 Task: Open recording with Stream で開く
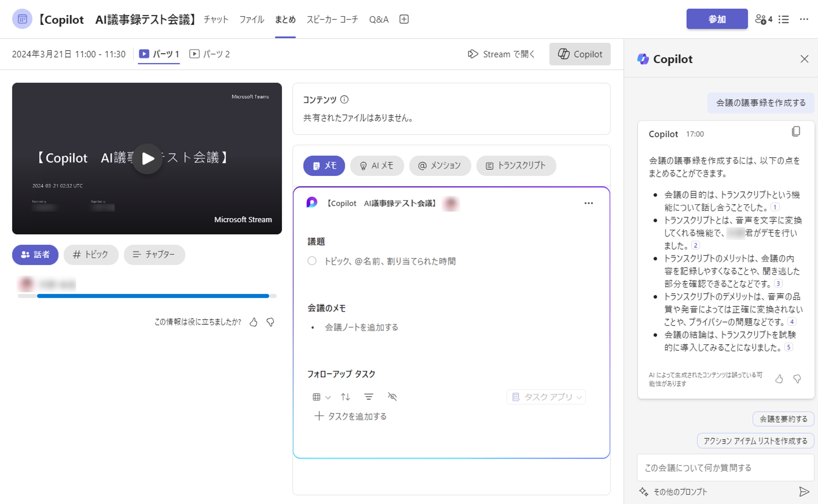(501, 54)
